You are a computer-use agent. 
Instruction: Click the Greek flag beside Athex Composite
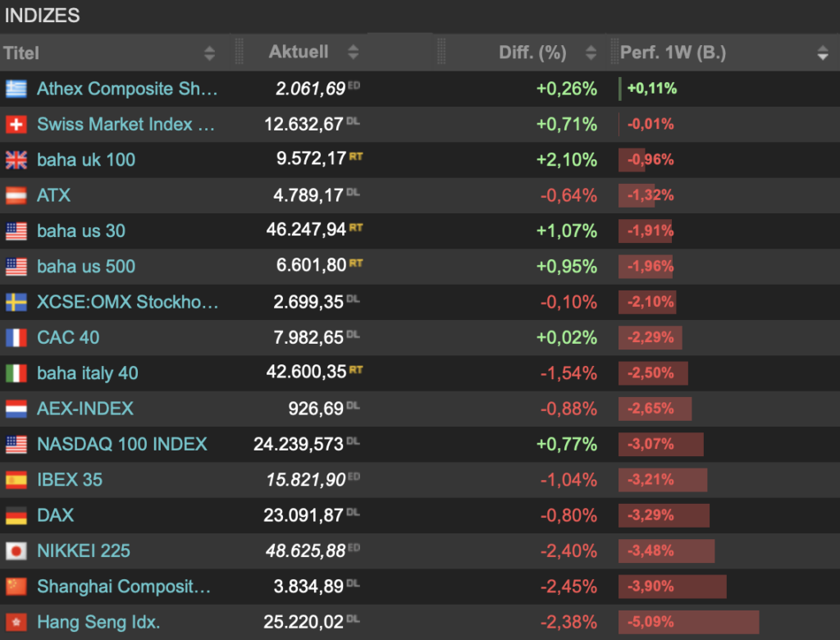click(16, 89)
